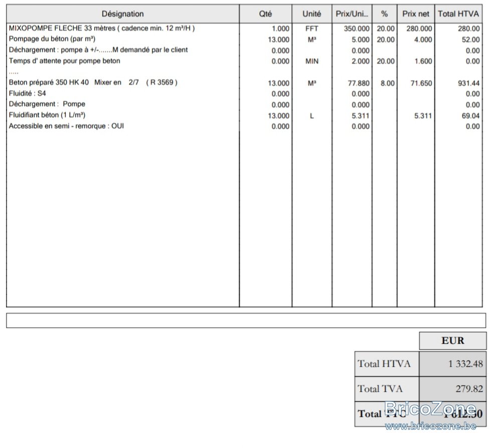Click the 'Total HTVA' table column header
503x448 pixels.
pyautogui.click(x=458, y=14)
